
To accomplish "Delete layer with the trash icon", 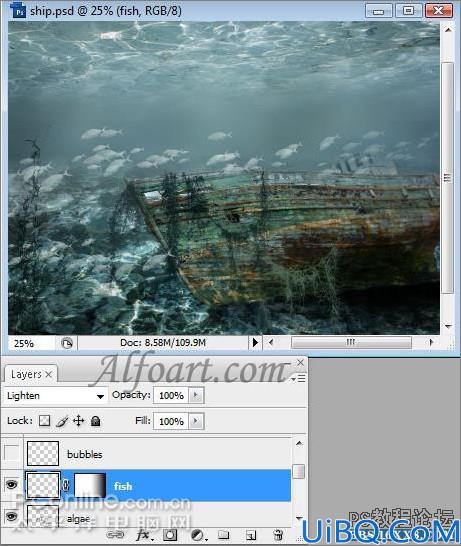I will pyautogui.click(x=278, y=535).
